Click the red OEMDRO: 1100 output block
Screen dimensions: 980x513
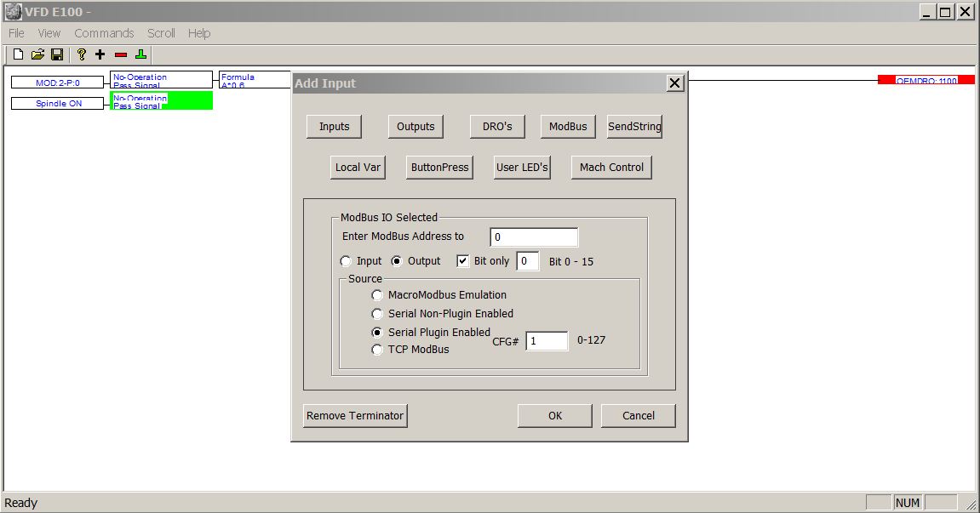pyautogui.click(x=926, y=80)
